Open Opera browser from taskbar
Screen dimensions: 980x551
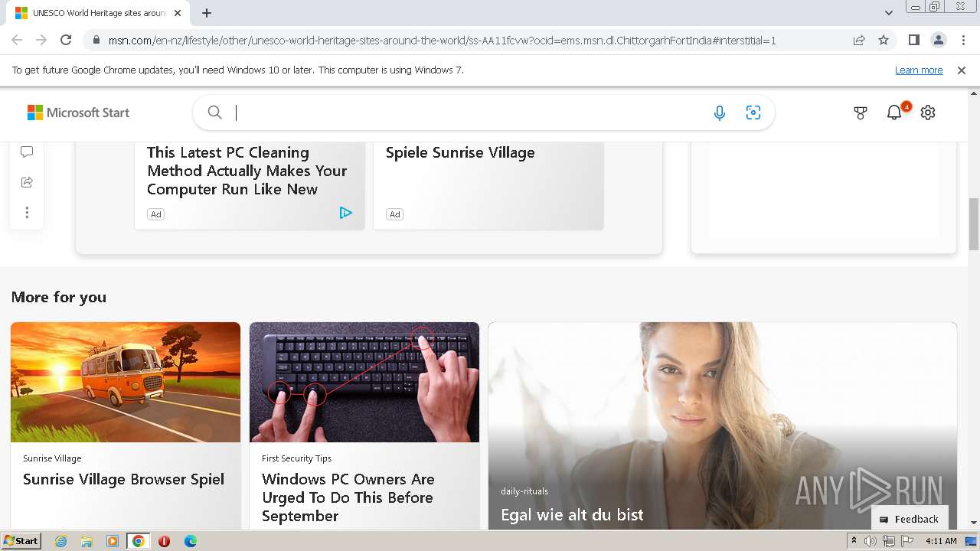coord(164,541)
